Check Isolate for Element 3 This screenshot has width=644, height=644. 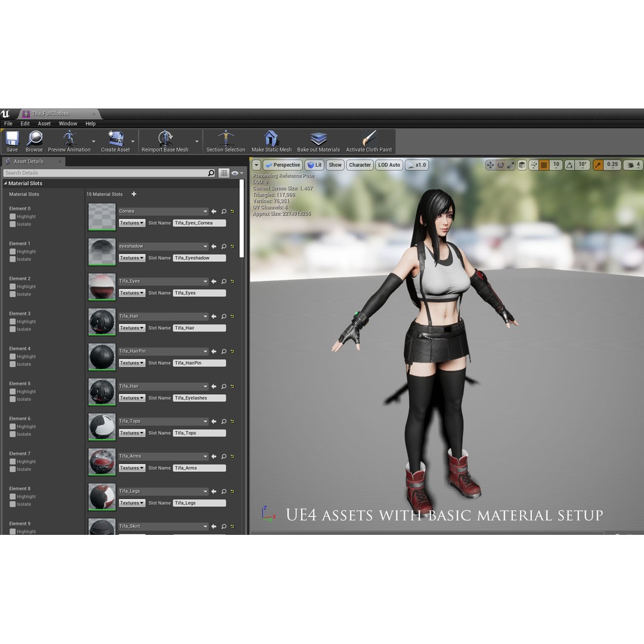click(13, 329)
